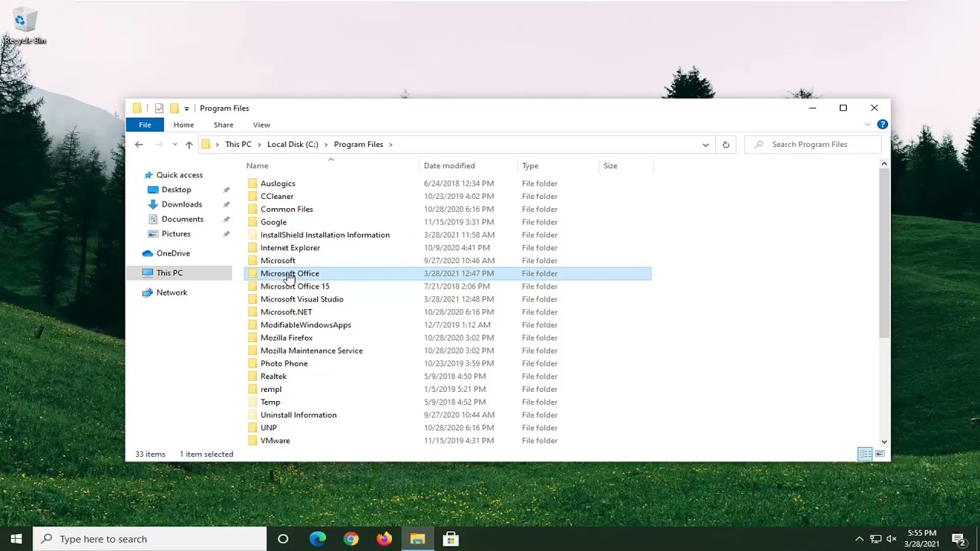Open Cortana from the taskbar
The image size is (980, 551).
click(x=283, y=539)
